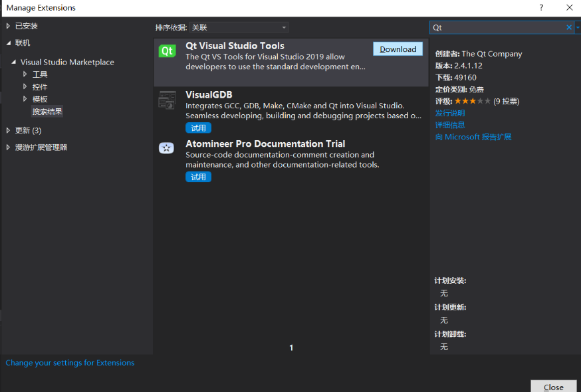Select 漫游扩展管理器 in the tree

(41, 147)
